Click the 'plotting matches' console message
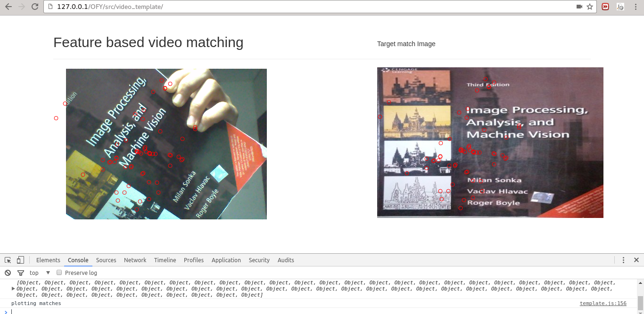 click(x=36, y=303)
